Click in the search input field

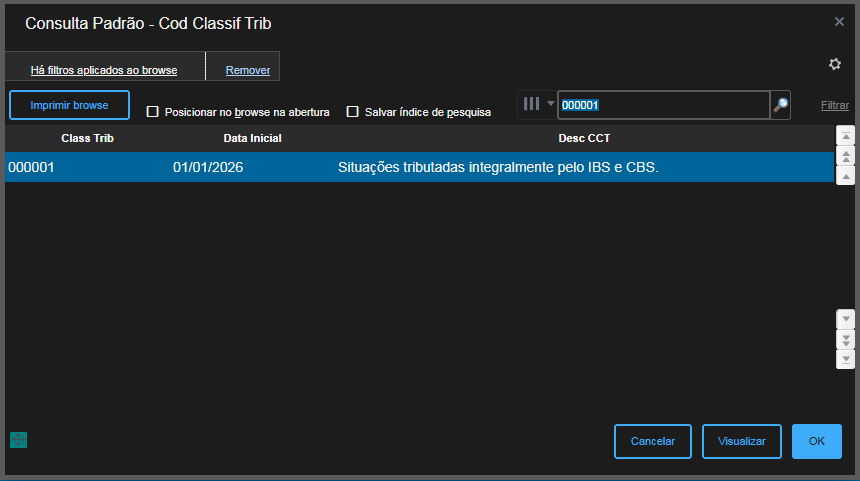click(x=662, y=105)
